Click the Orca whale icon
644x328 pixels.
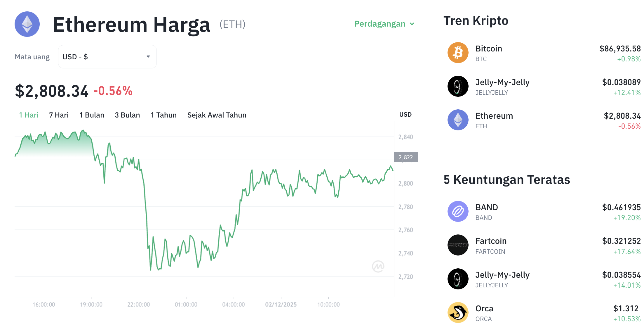point(457,312)
